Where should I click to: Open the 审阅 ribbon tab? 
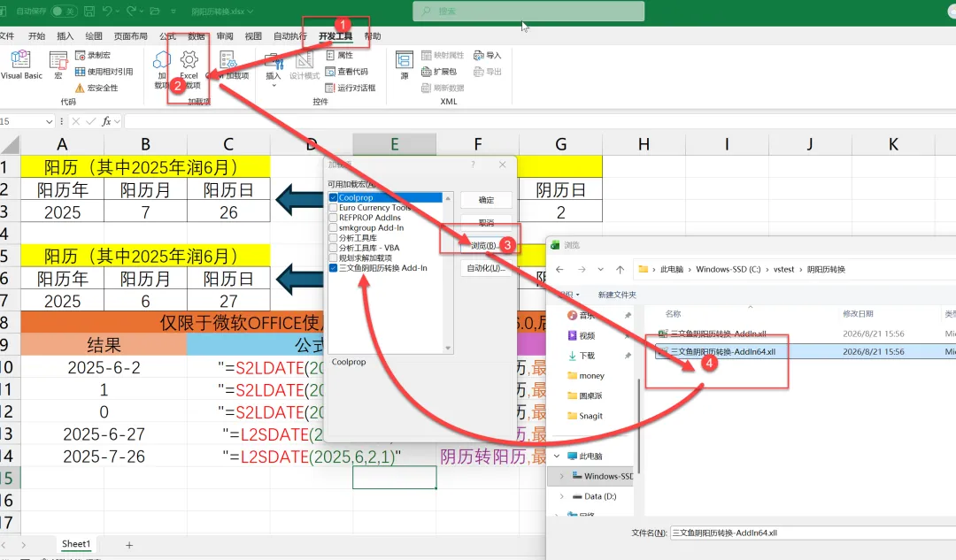coord(225,36)
